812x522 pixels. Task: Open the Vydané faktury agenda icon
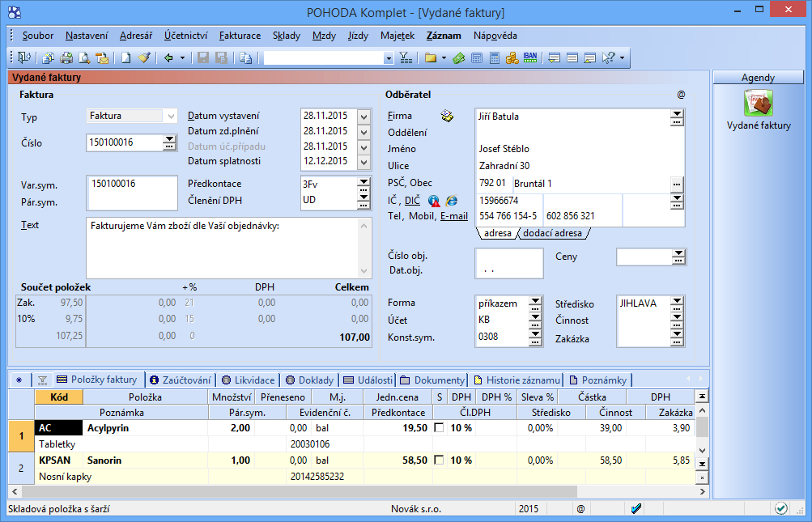click(x=759, y=103)
